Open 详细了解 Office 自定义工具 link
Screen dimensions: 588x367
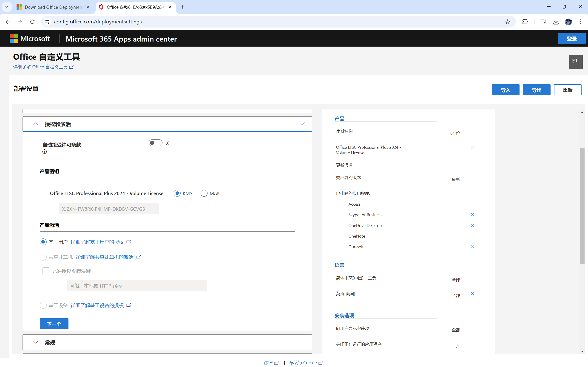[x=43, y=67]
